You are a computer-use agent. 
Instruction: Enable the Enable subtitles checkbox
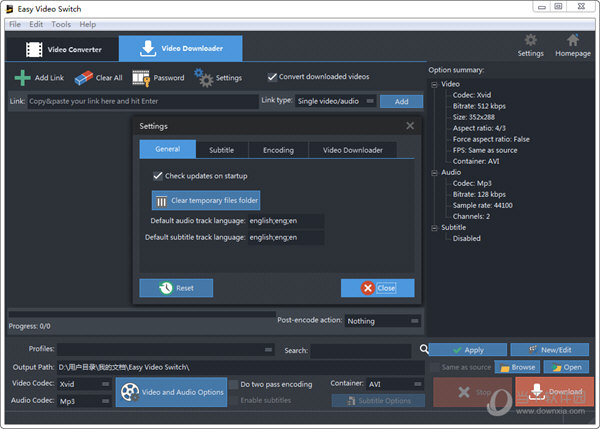click(x=233, y=400)
